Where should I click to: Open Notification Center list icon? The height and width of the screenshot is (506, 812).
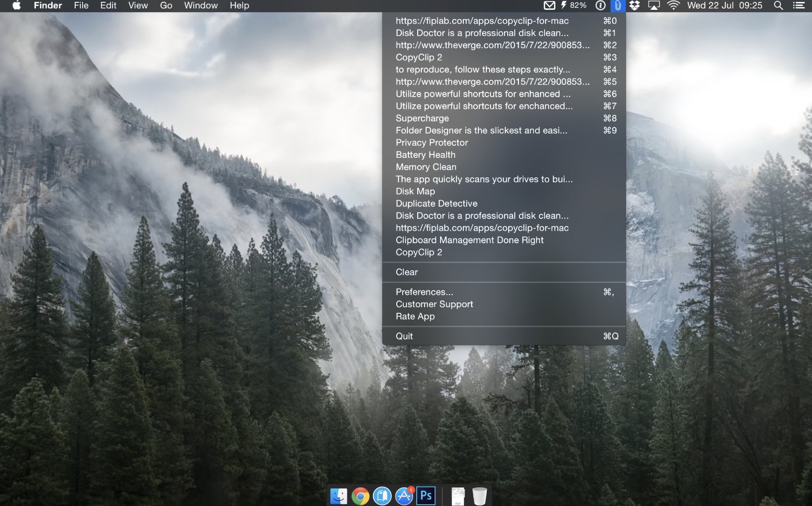798,6
